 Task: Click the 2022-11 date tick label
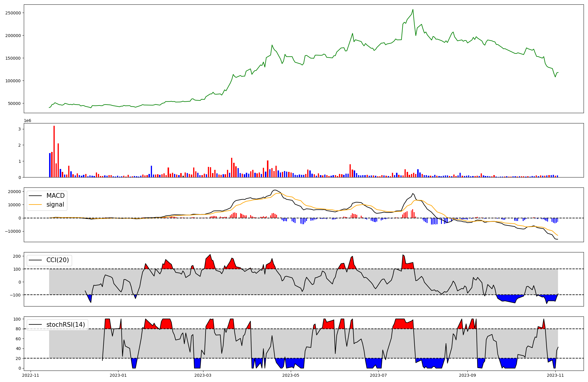point(31,375)
